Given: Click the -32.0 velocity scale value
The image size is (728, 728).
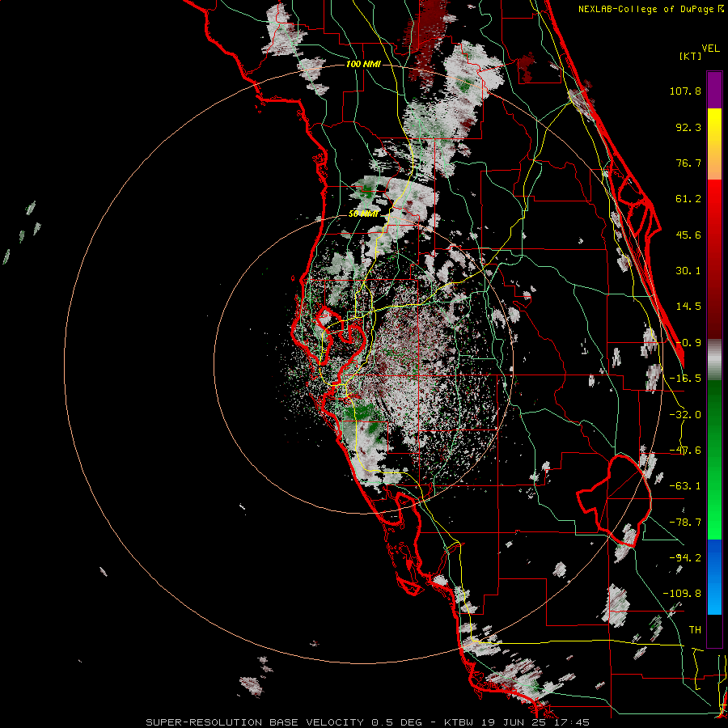Looking at the screenshot, I should point(685,415).
